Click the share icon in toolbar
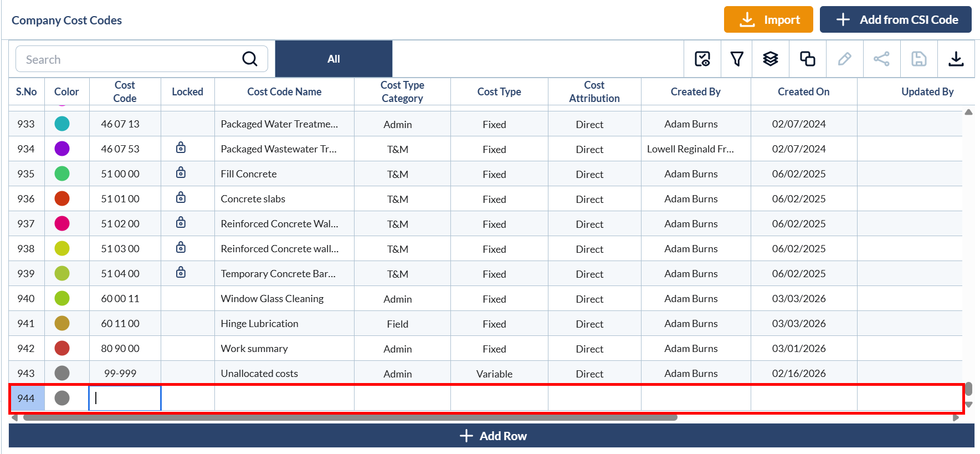This screenshot has width=980, height=454. 881,59
